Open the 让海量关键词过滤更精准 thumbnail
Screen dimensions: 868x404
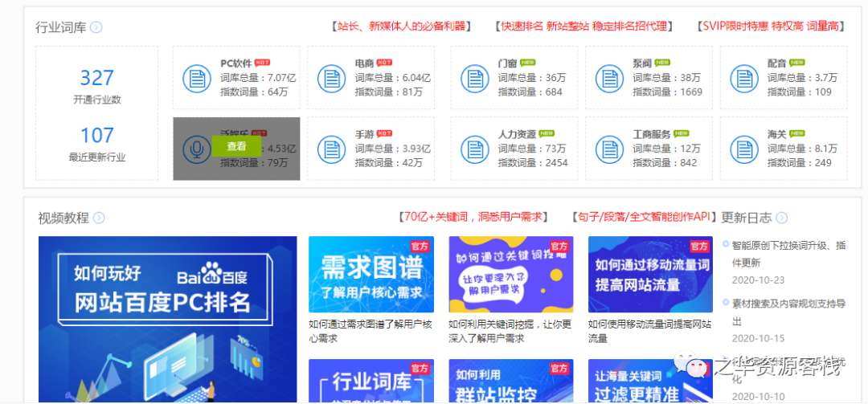click(650, 381)
